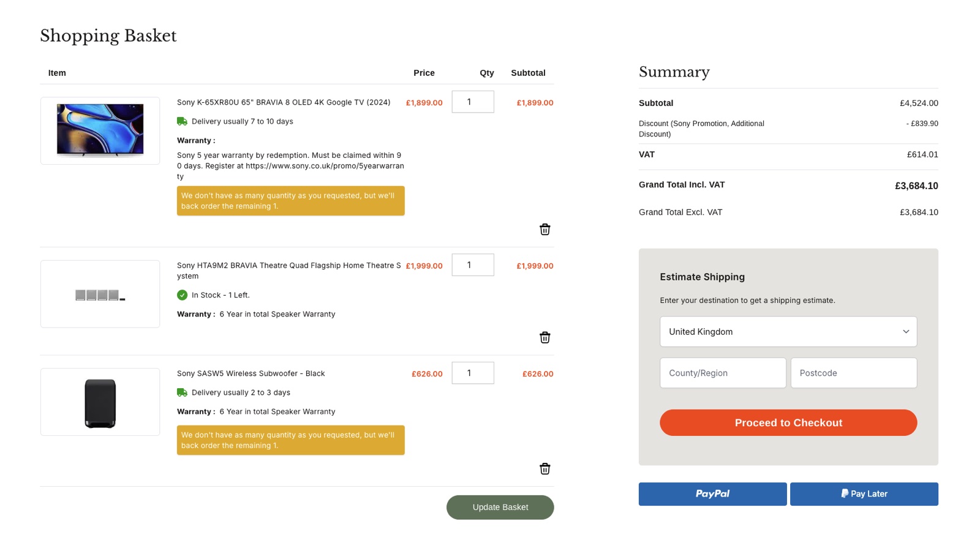Screen dimensions: 980x551
Task: Click the Grand Total Excl. VAT label
Action: [680, 212]
